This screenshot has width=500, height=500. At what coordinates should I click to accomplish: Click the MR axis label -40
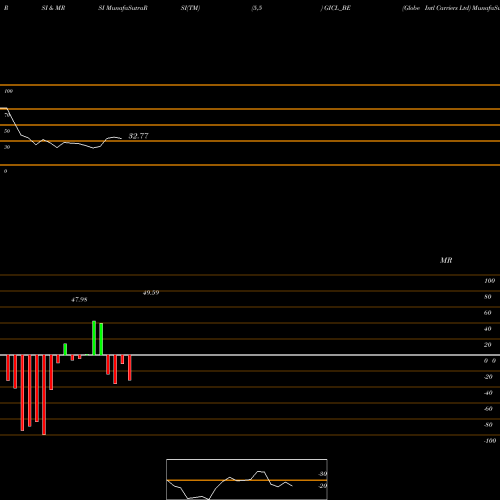point(488,393)
